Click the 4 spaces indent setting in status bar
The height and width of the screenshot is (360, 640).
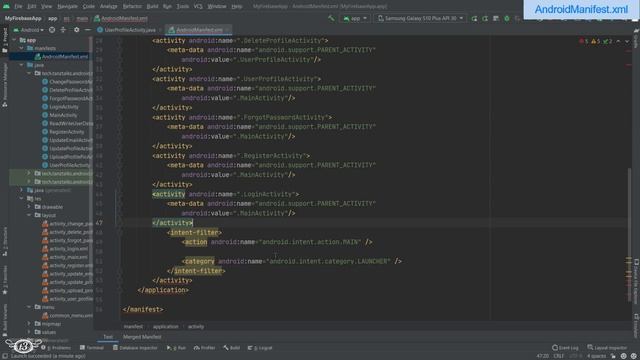[596, 356]
